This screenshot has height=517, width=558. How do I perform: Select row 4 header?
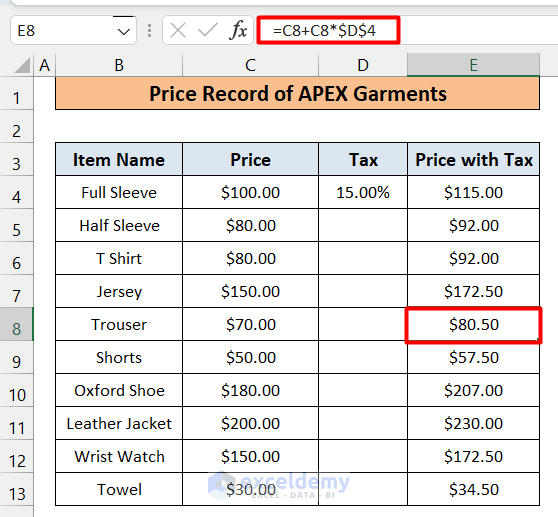pos(16,192)
